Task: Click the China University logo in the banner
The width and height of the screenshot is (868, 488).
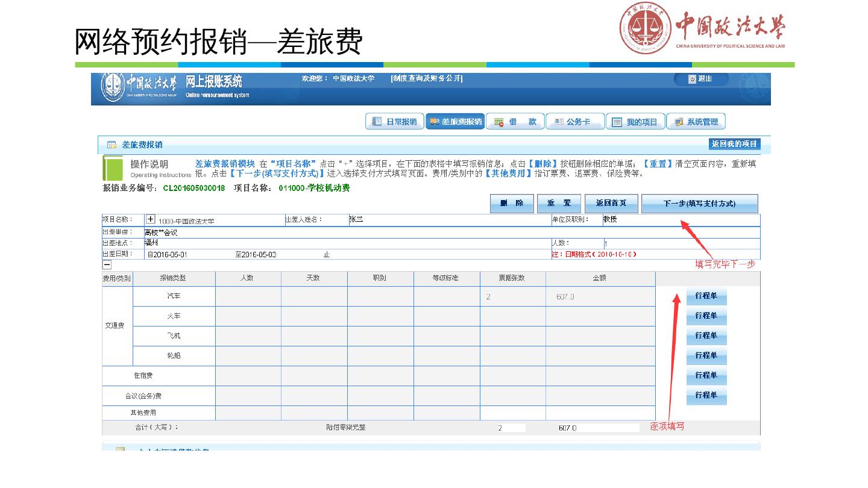Action: tap(140, 88)
